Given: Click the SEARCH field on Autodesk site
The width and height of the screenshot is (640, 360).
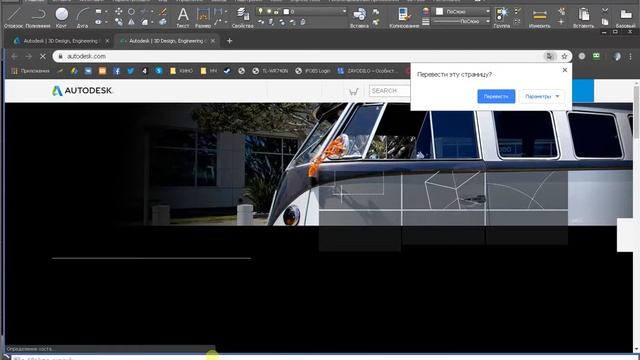Looking at the screenshot, I should 390,91.
